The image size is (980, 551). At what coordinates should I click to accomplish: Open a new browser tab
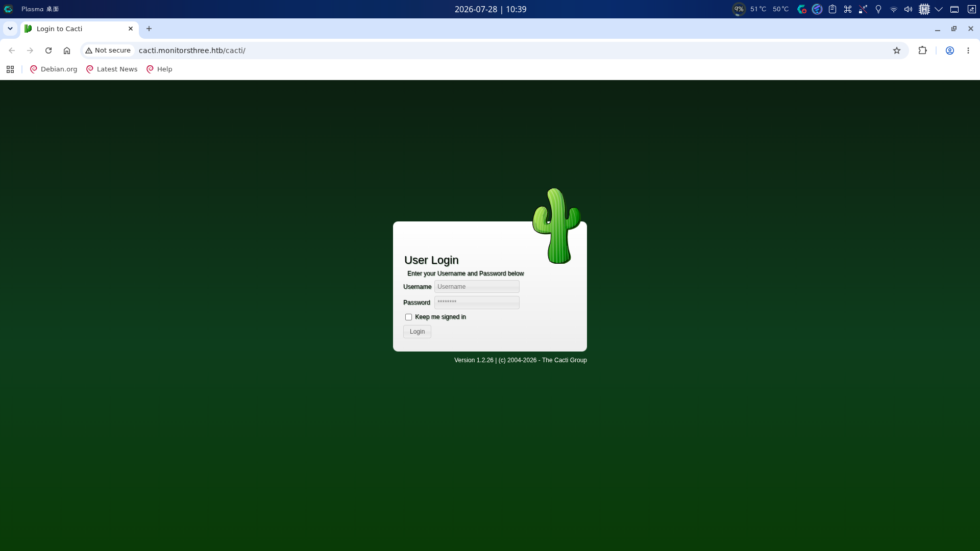point(149,29)
